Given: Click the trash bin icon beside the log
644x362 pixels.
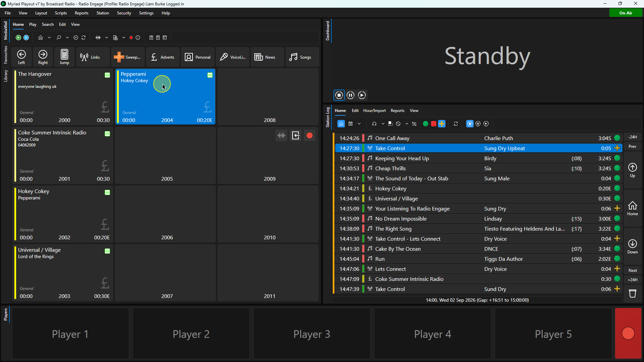Looking at the screenshot, I should [633, 294].
